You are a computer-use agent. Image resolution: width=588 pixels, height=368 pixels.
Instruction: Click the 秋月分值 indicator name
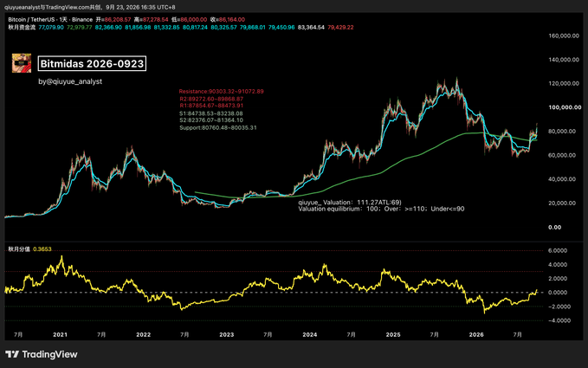point(19,249)
